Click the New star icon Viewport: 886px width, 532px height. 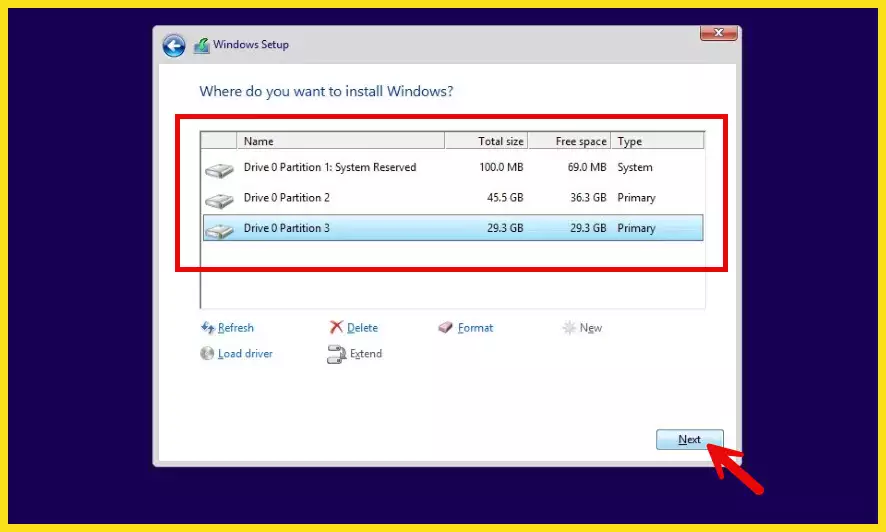[x=569, y=328]
